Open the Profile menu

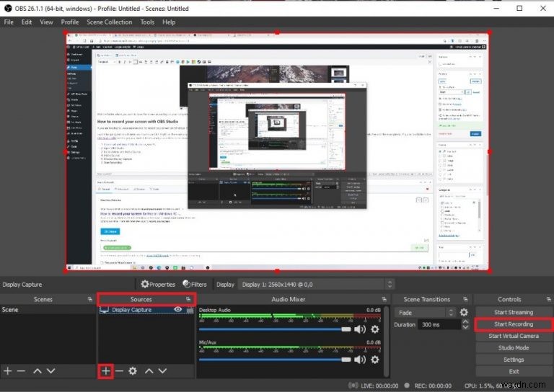[70, 22]
